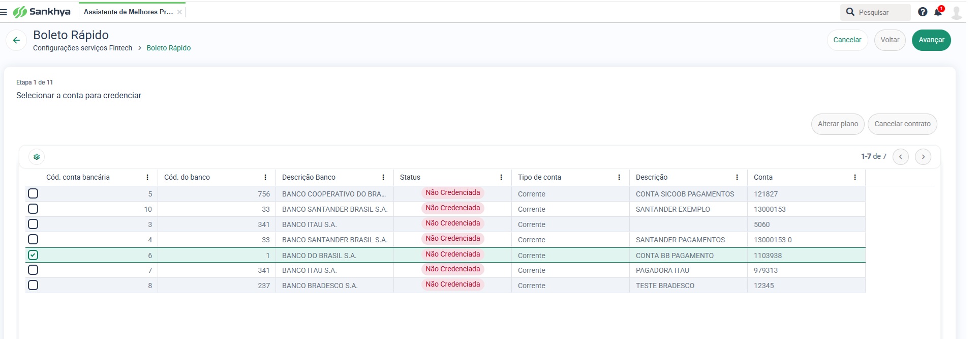Click the 1-7 de 7 pagination text
Screen dimensions: 980x339
(873, 157)
